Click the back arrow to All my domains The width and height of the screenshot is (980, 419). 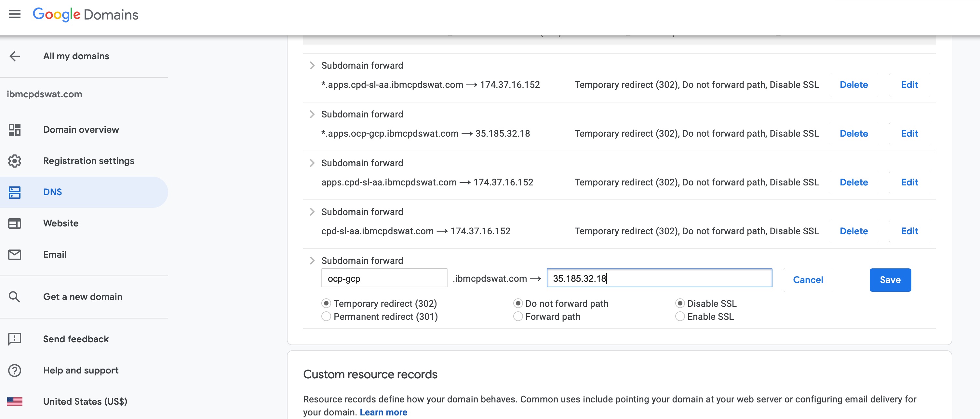[14, 56]
